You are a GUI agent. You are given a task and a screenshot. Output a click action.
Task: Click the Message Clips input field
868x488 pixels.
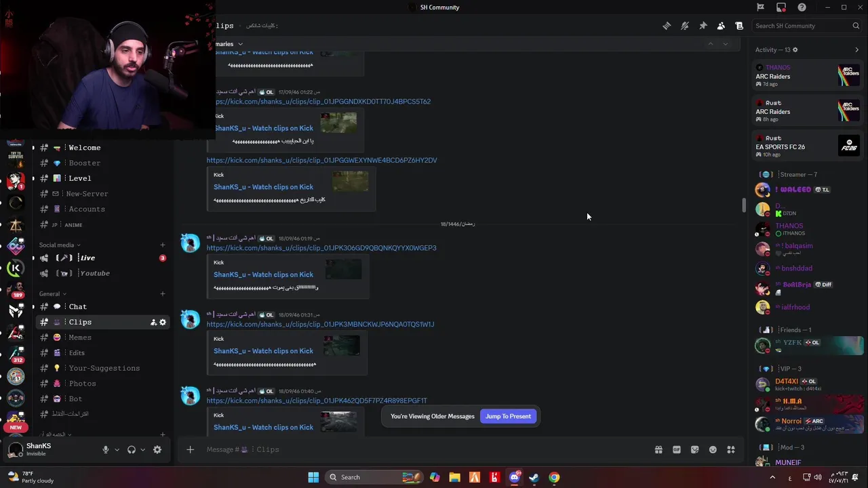[x=420, y=449]
